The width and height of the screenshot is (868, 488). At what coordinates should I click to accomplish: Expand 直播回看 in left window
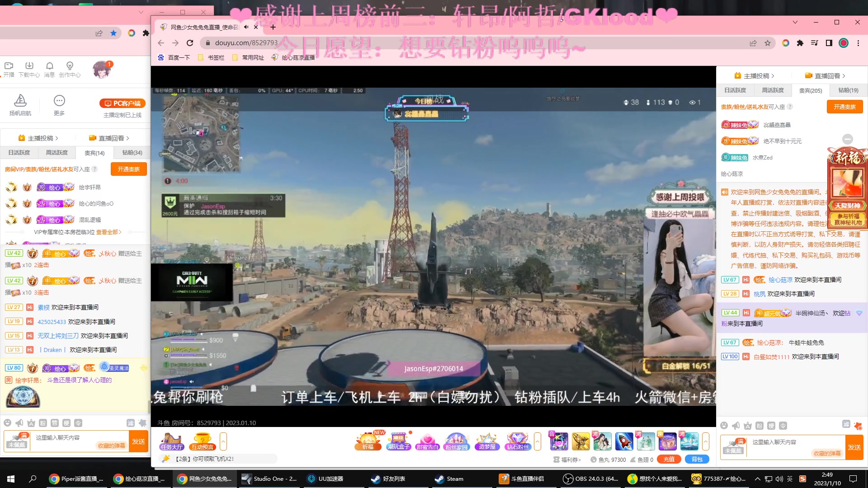[109, 138]
